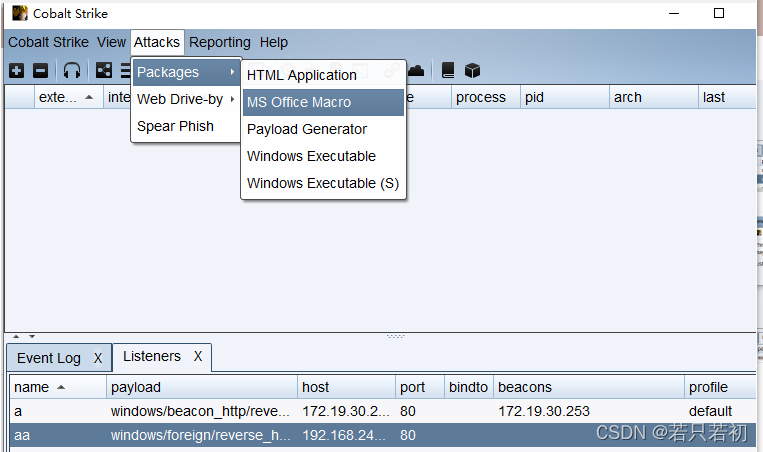Open Payload Generator
This screenshot has width=763, height=452.
pos(323,129)
